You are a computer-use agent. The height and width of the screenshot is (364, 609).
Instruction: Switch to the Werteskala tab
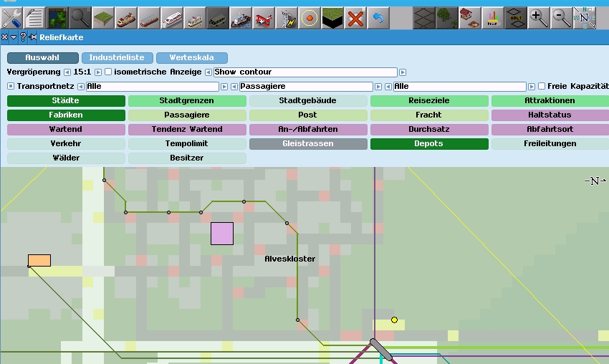[191, 58]
